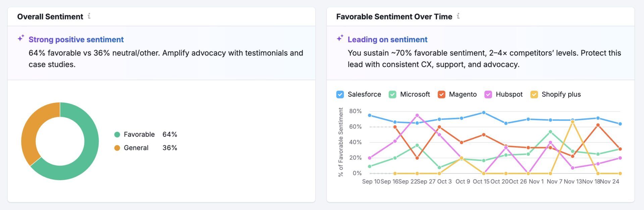Viewport: 644px width, 210px height.
Task: Open the 'Leading on sentiment' insight
Action: click(x=387, y=39)
